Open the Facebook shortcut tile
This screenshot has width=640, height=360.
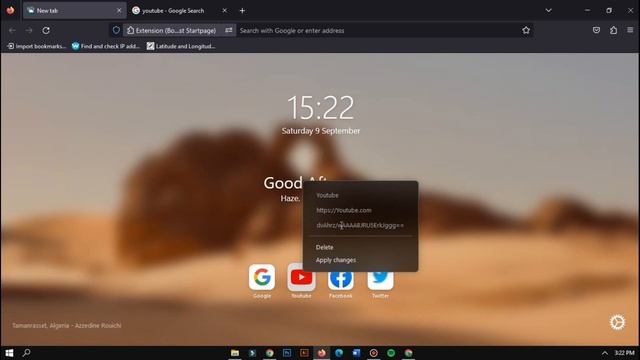click(341, 279)
